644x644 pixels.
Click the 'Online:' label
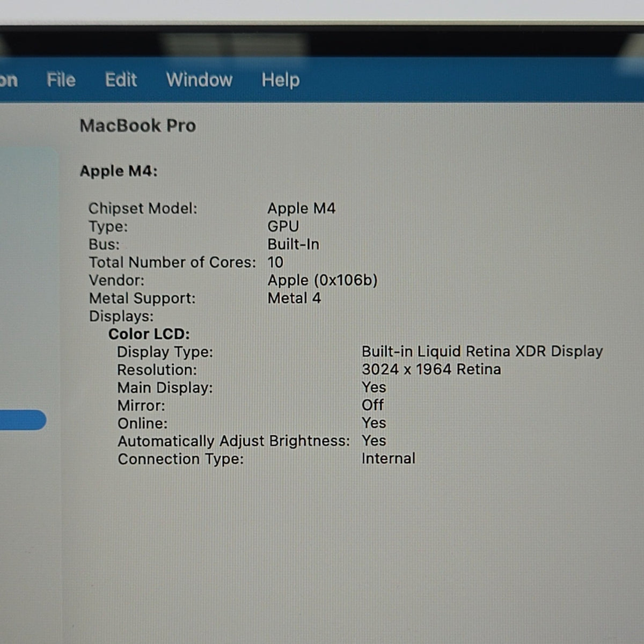click(143, 423)
